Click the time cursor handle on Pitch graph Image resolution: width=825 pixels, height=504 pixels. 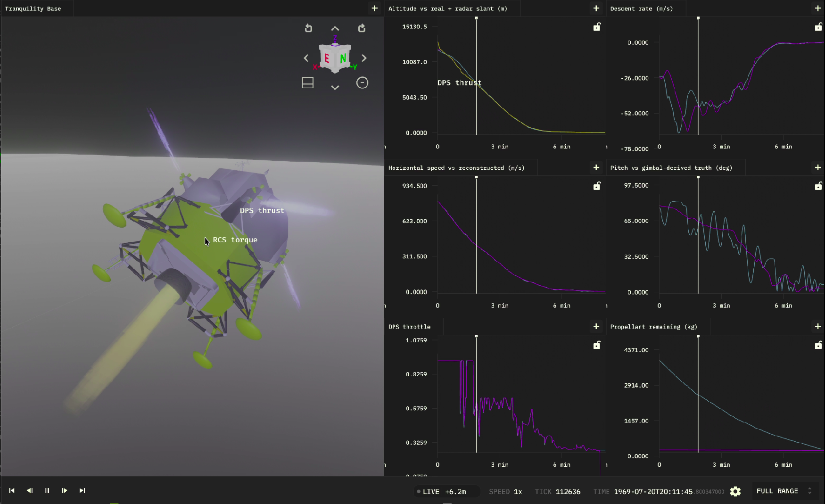click(x=698, y=177)
